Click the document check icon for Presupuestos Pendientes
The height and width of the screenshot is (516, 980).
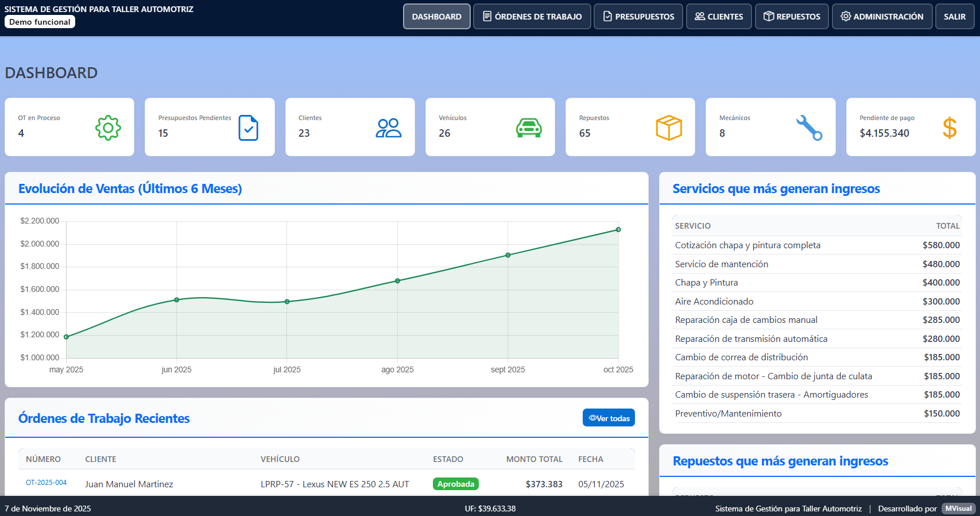click(248, 128)
